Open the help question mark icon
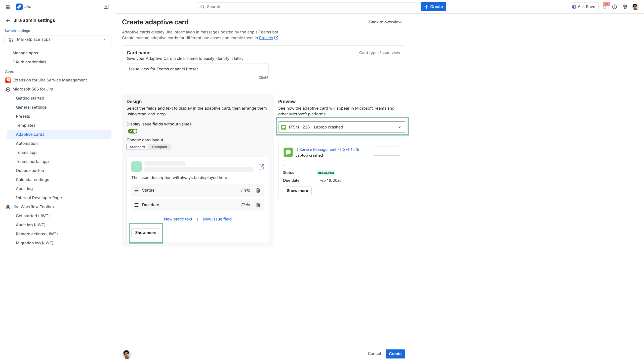This screenshot has height=362, width=644. point(615,7)
